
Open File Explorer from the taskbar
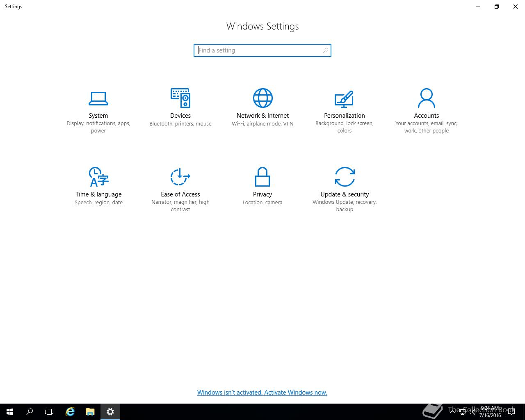pos(90,412)
